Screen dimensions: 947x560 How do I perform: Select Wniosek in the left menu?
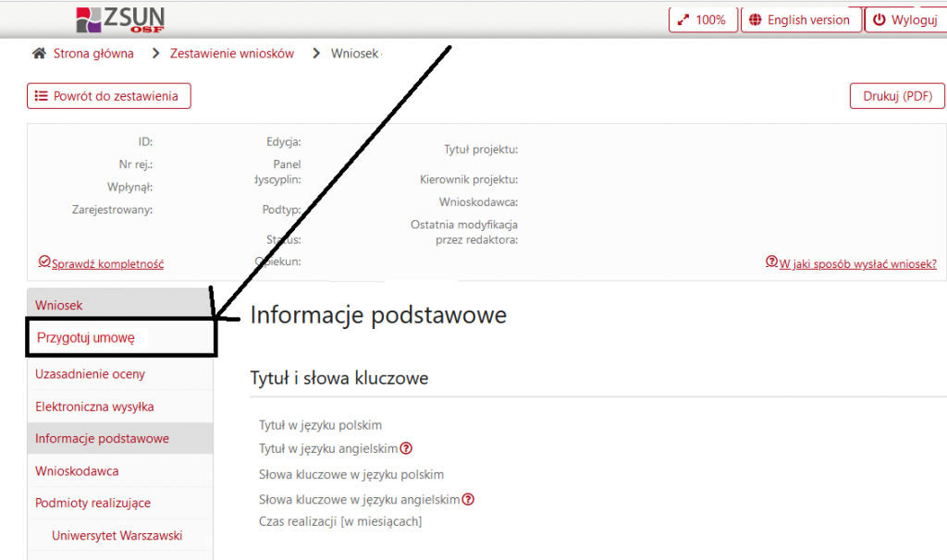pos(58,304)
